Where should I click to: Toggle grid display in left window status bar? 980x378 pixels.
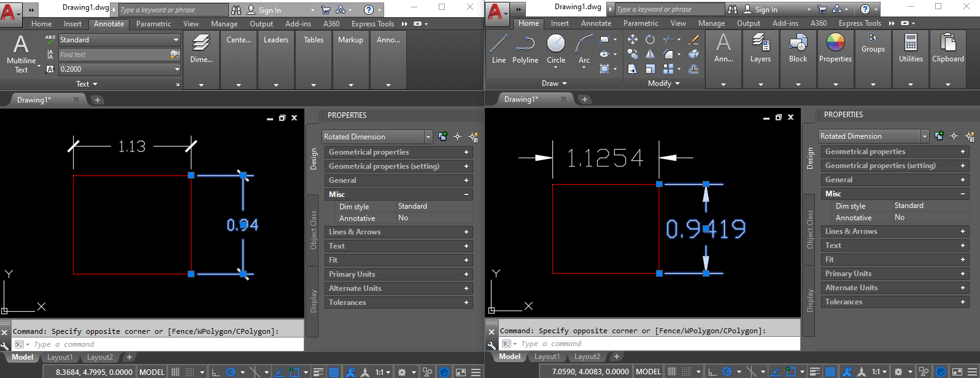coord(176,372)
